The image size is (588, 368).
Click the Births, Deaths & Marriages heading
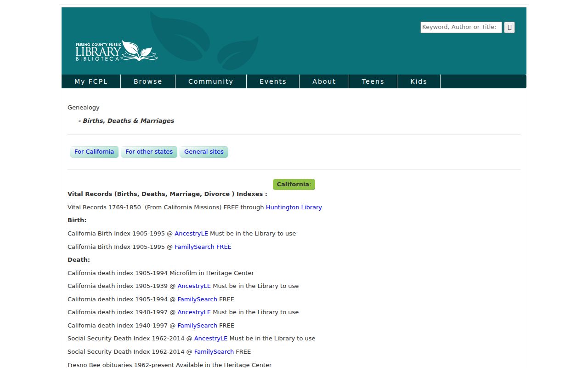(x=126, y=121)
